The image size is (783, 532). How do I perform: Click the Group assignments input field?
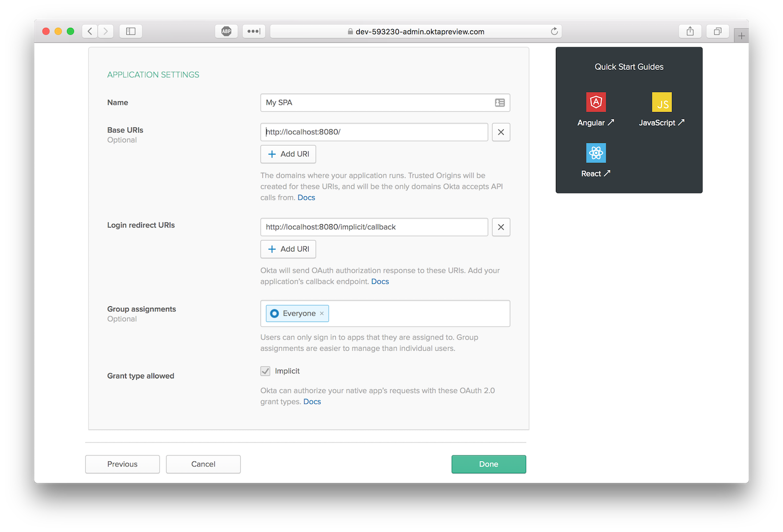point(418,314)
